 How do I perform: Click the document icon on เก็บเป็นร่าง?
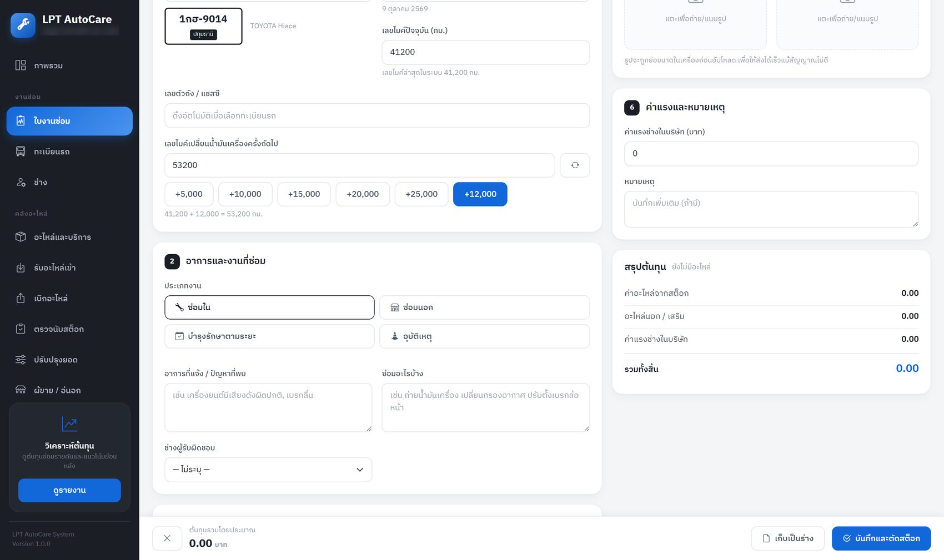(x=766, y=538)
